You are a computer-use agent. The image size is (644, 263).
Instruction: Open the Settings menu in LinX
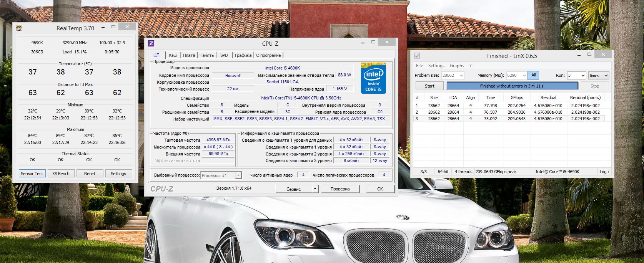pyautogui.click(x=436, y=66)
